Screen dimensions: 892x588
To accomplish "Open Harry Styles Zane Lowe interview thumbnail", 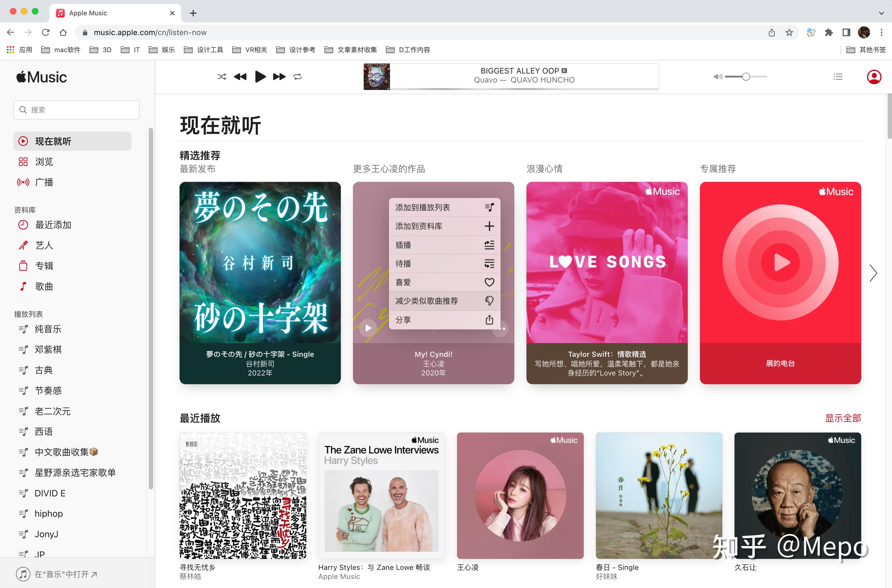I will pyautogui.click(x=381, y=496).
